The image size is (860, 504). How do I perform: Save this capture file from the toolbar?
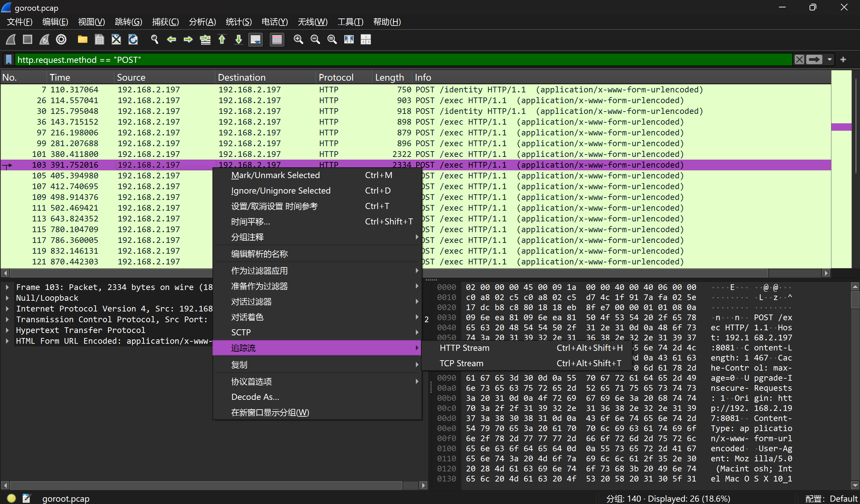(99, 40)
